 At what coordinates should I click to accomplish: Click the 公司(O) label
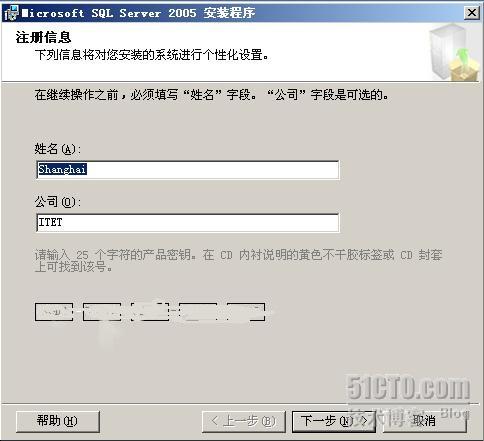point(58,202)
